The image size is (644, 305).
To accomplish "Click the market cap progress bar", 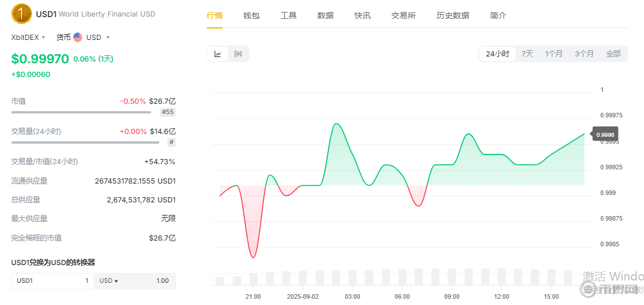I will (x=81, y=112).
